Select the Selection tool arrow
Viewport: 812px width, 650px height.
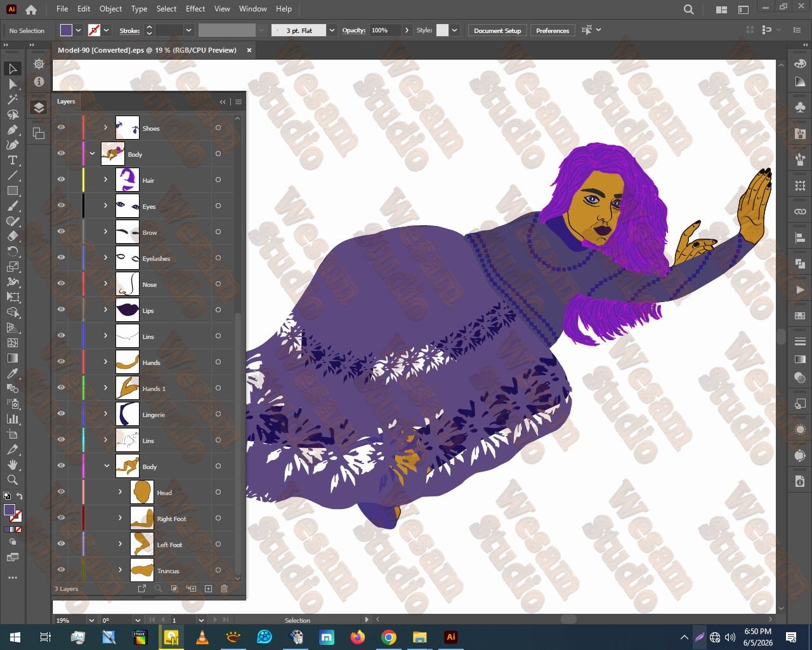tap(12, 69)
